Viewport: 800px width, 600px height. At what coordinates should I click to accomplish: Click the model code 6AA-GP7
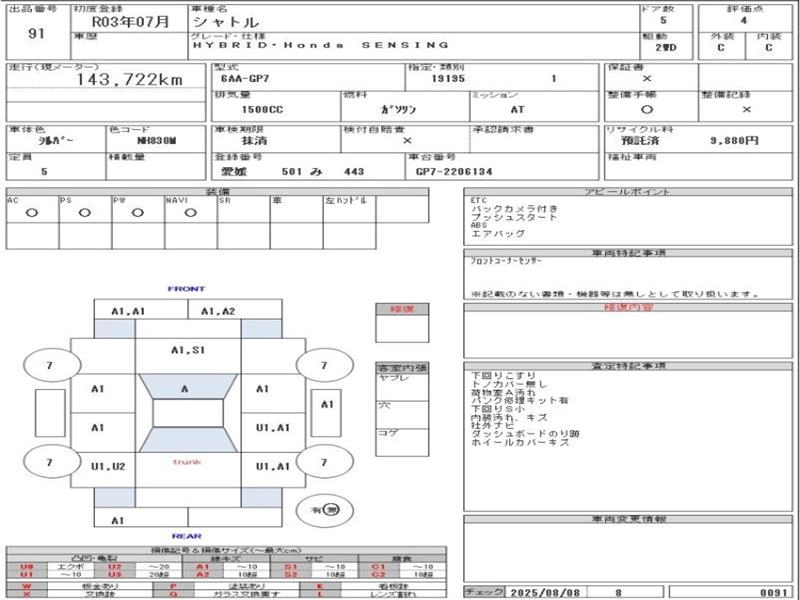point(245,79)
